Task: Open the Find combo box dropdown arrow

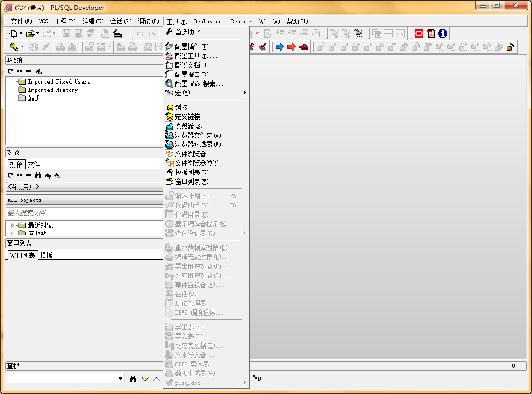Action: (120, 379)
